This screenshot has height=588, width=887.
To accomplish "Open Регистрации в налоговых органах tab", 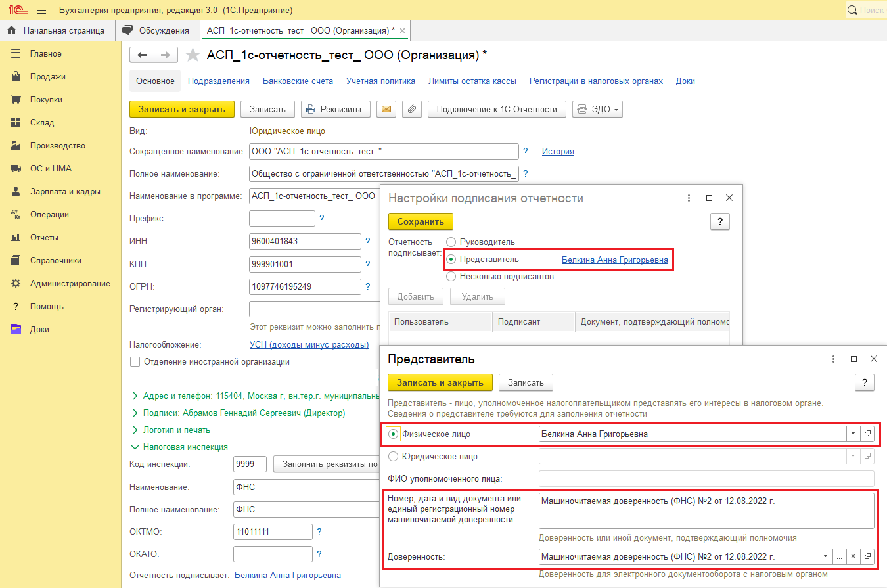I will pos(596,81).
